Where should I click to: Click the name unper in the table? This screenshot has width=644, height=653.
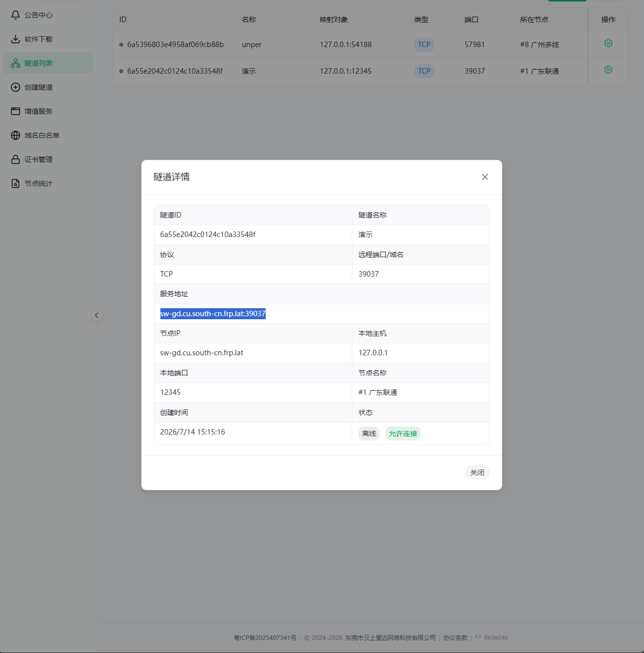tap(252, 45)
